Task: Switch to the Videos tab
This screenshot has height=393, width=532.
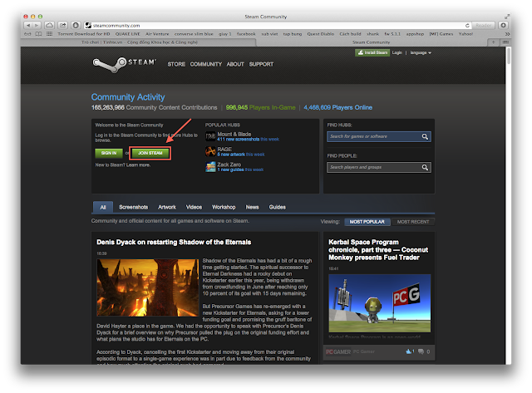Action: point(194,207)
